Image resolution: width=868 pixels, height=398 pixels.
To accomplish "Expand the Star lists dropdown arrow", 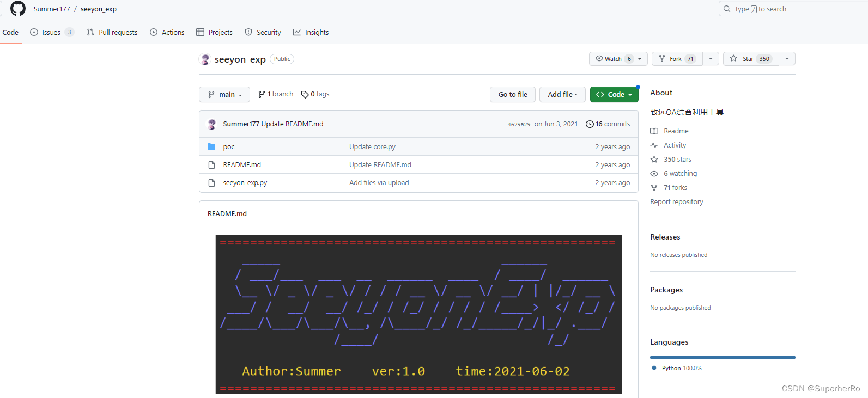I will point(787,59).
